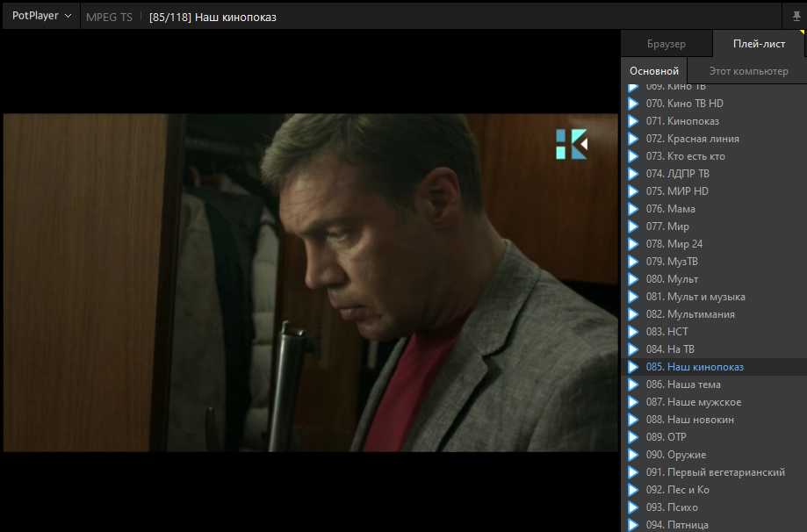Screen dimensions: 807x532
Task: Click the play icon beside 072. Красная линия
Action: 633,139
